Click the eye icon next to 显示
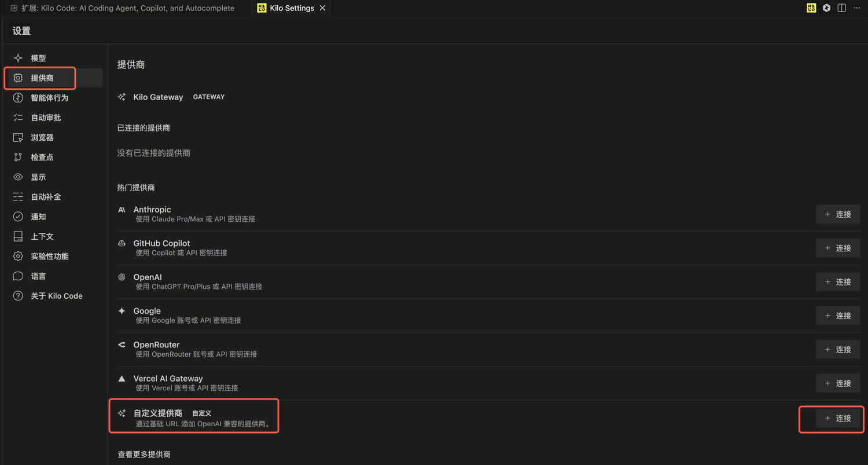Image resolution: width=868 pixels, height=465 pixels. point(18,177)
